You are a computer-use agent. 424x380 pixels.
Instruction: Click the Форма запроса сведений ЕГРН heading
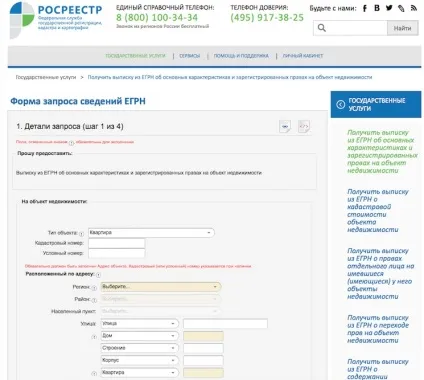(78, 101)
